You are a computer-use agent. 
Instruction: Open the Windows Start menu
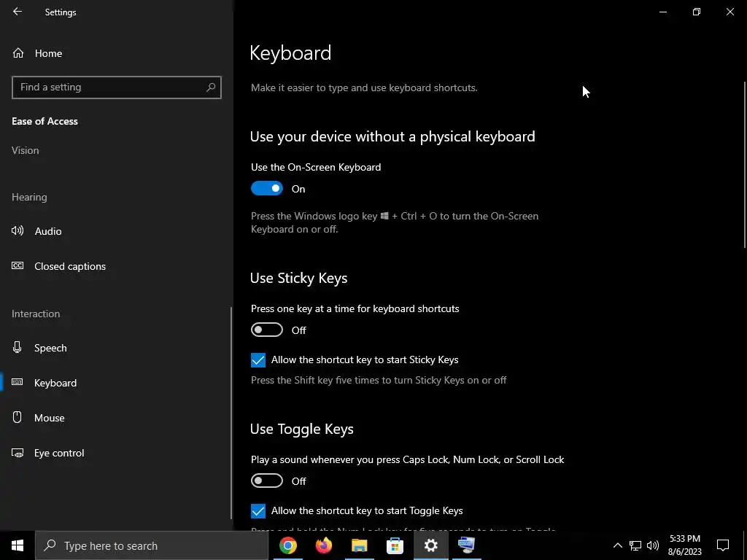tap(18, 545)
